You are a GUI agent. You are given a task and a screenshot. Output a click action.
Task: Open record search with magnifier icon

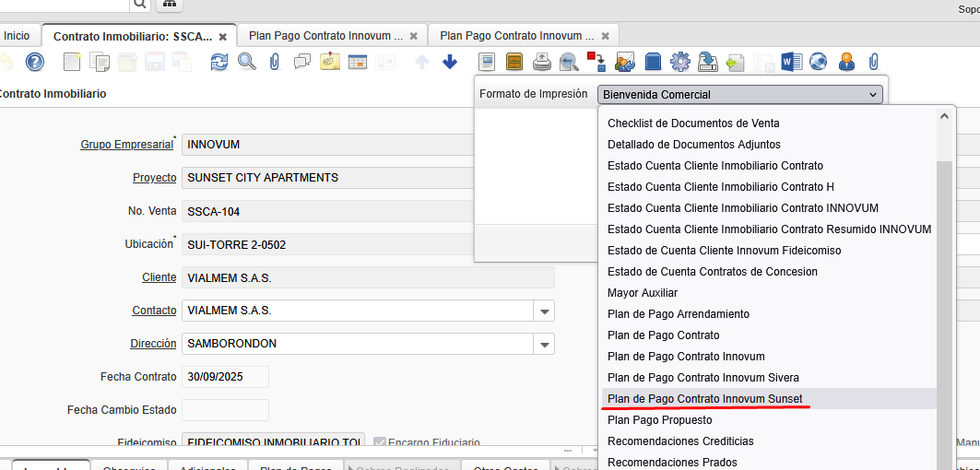point(247,62)
